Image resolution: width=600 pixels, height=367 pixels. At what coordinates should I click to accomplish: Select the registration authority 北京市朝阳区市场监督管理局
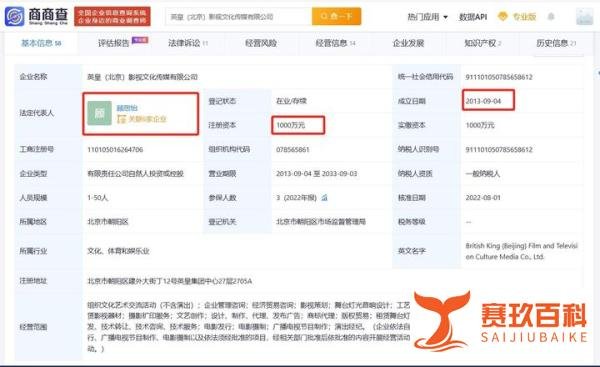[321, 222]
